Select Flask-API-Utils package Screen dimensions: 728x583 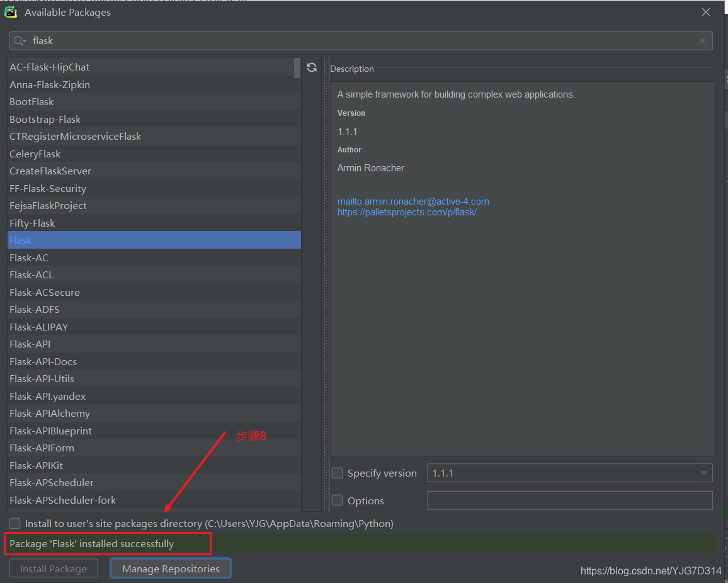[x=154, y=379]
